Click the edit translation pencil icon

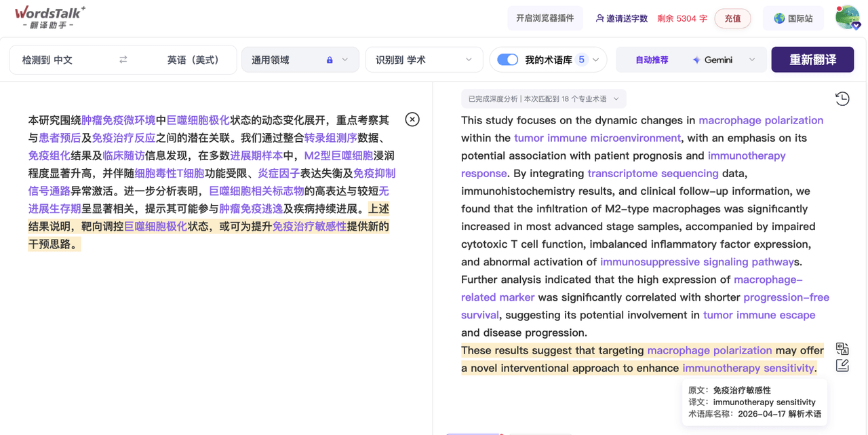(x=842, y=366)
